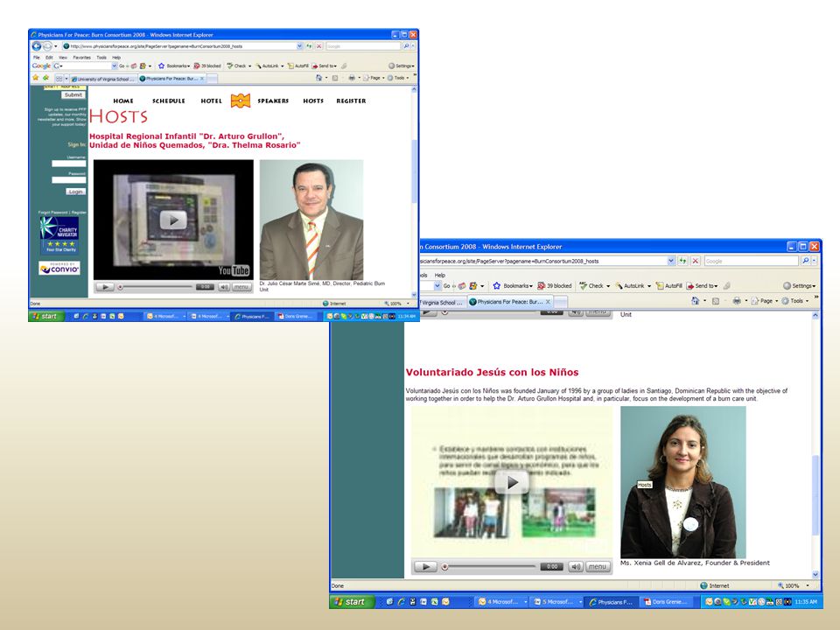Click the Submit button in the sidebar
This screenshot has height=630, width=840.
pos(73,94)
